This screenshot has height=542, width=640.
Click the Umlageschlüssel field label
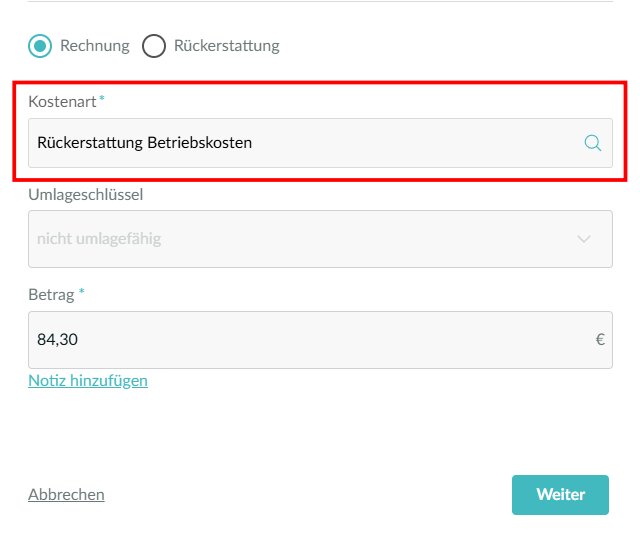pos(86,194)
